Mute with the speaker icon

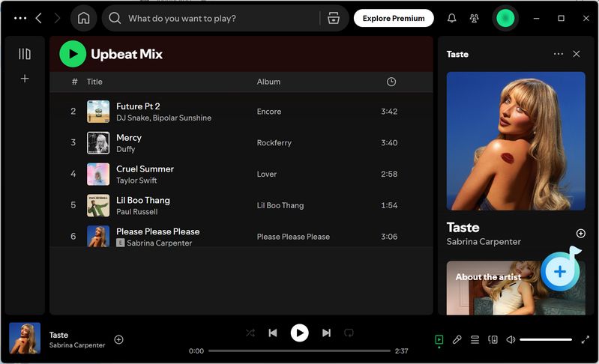pyautogui.click(x=511, y=339)
